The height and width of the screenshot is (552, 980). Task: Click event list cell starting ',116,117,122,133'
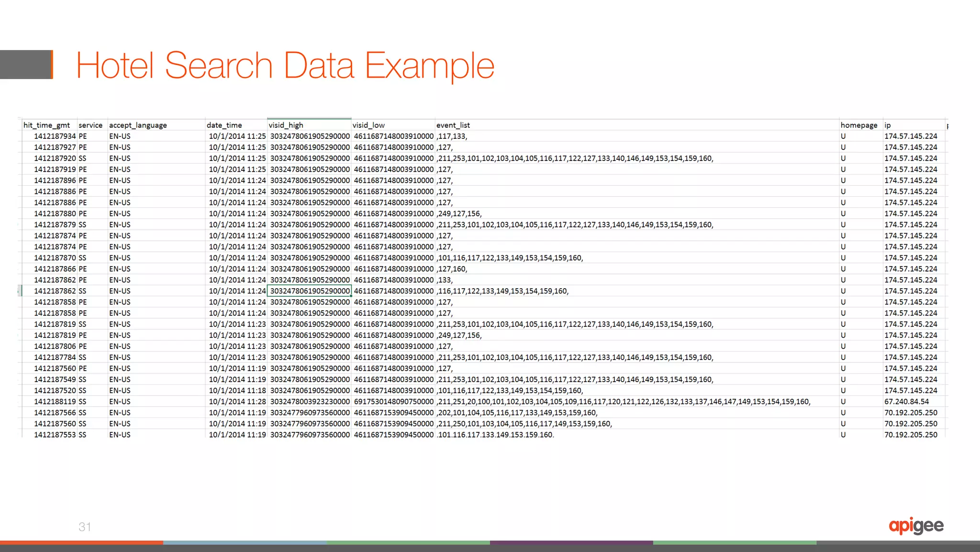(637, 291)
